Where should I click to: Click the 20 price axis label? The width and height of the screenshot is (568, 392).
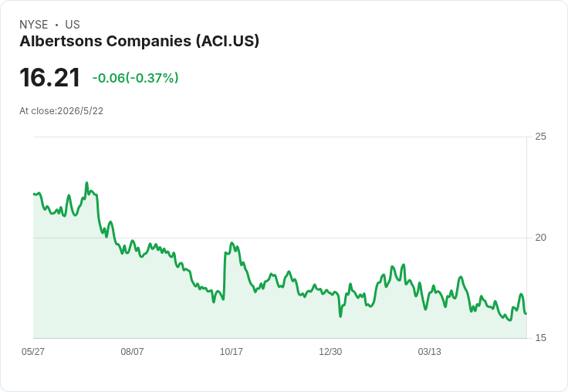coord(540,238)
